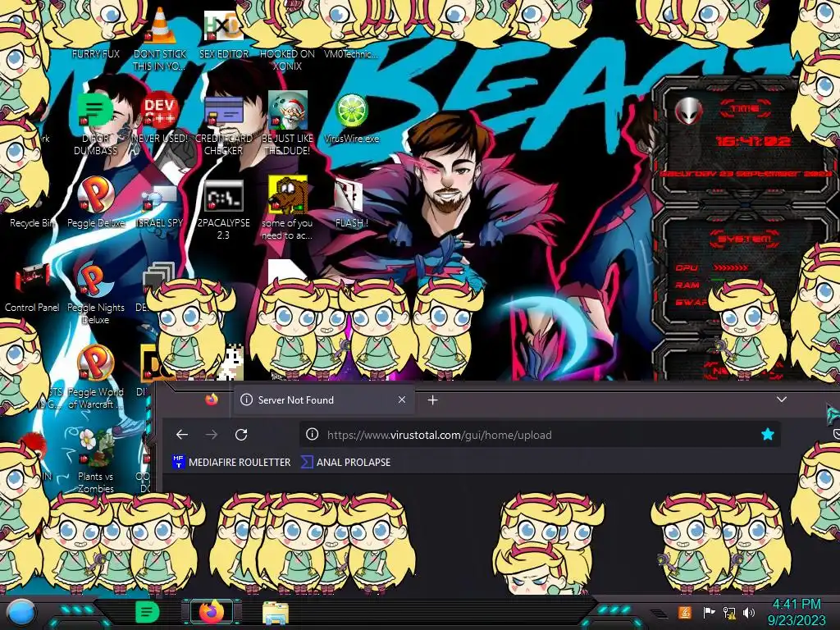Launch the DEV C++ 'NEVER USED!' icon

[x=160, y=118]
